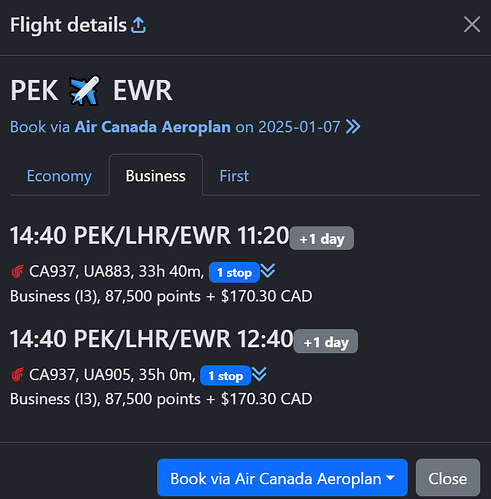
Task: Click the double chevron after 2025-01-07
Action: tap(353, 127)
